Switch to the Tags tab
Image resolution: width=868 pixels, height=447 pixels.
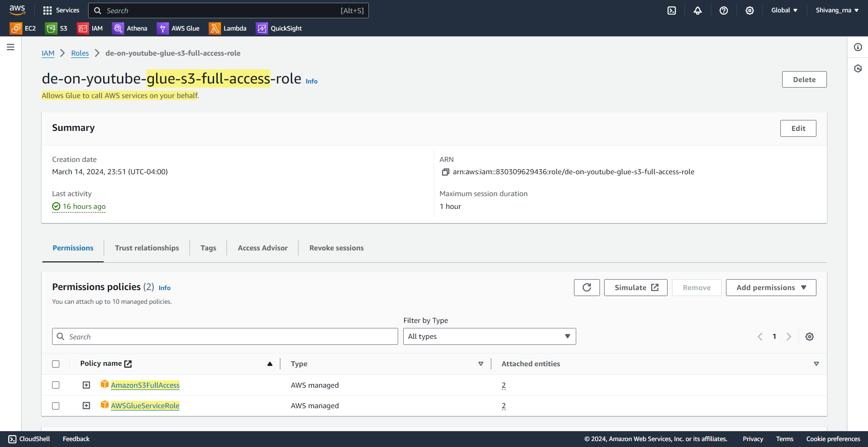click(208, 248)
